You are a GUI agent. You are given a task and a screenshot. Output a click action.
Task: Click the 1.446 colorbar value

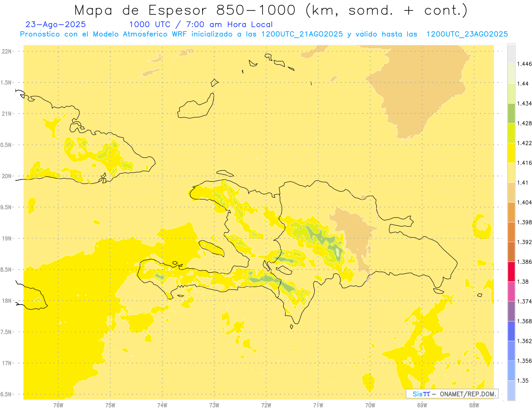524,64
